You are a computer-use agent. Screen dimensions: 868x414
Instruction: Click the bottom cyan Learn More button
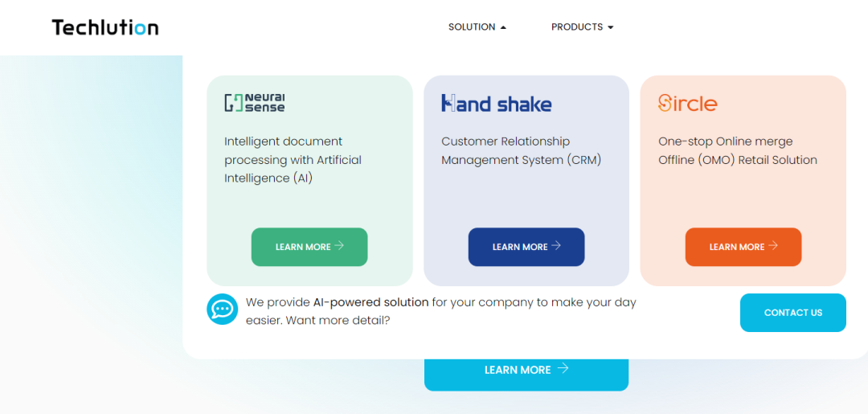coord(526,370)
